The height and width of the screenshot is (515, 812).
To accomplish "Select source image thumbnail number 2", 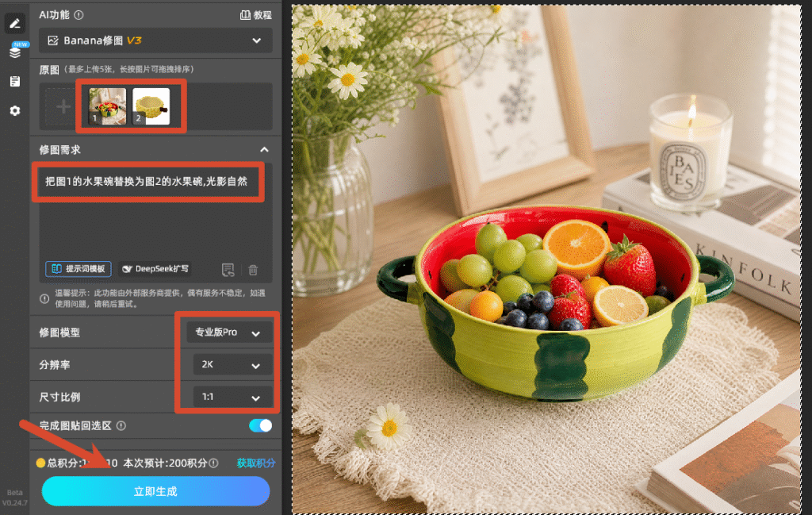I will [x=151, y=106].
